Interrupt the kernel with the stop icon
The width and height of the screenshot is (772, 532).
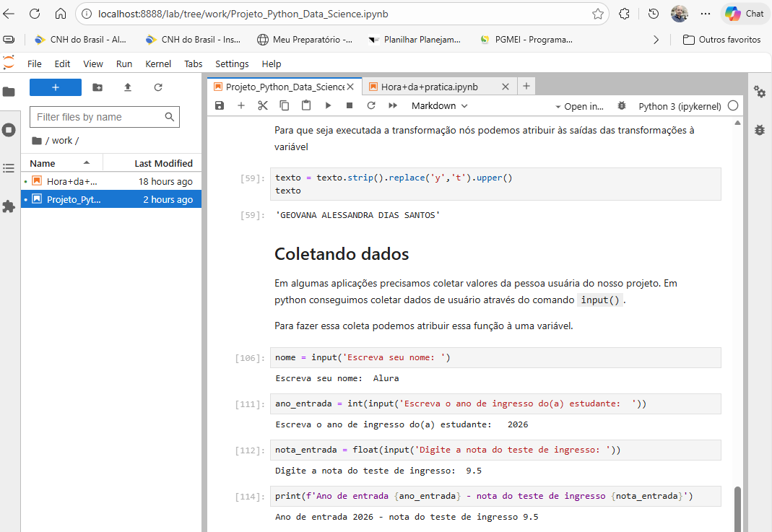click(x=350, y=105)
